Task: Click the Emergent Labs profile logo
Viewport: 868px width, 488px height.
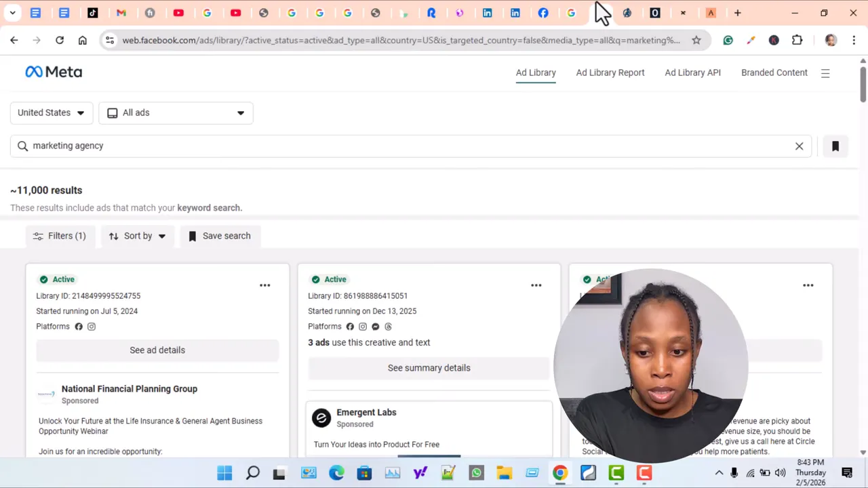Action: tap(321, 418)
